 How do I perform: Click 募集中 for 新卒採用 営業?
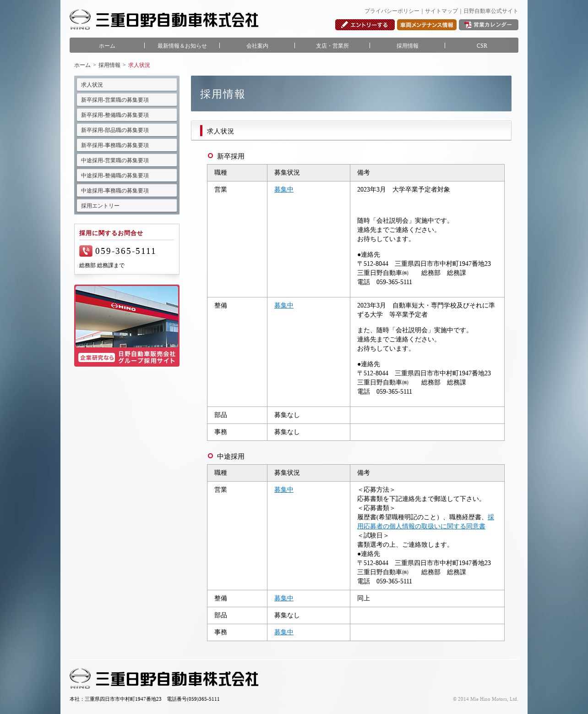284,189
